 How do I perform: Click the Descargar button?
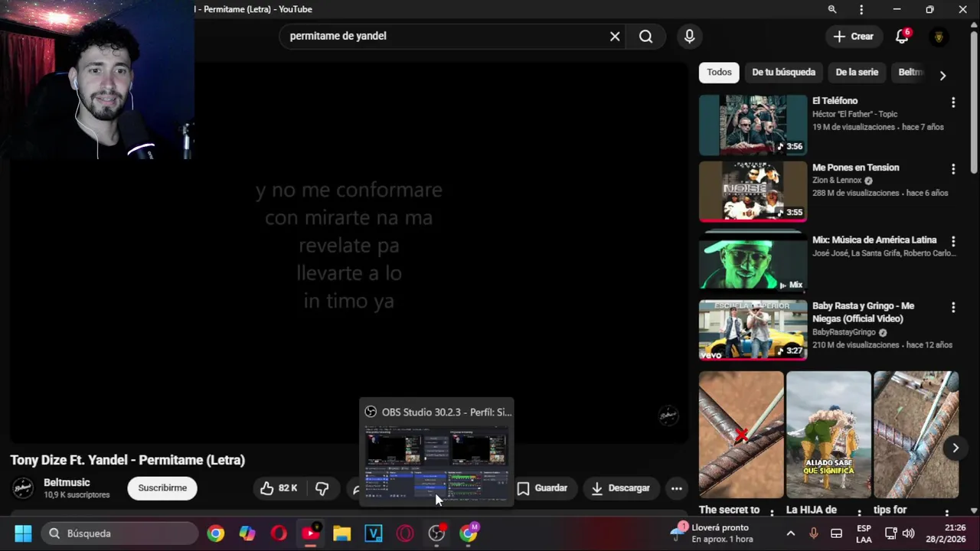[620, 488]
